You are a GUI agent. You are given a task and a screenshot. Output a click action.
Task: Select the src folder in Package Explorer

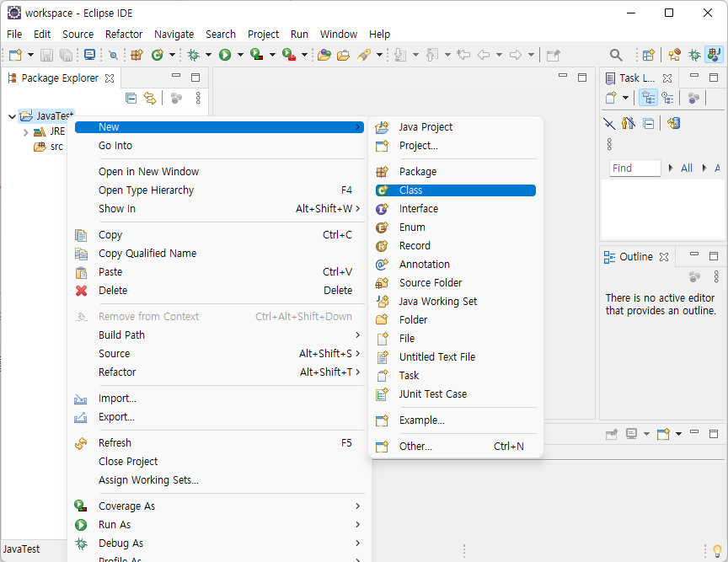56,147
